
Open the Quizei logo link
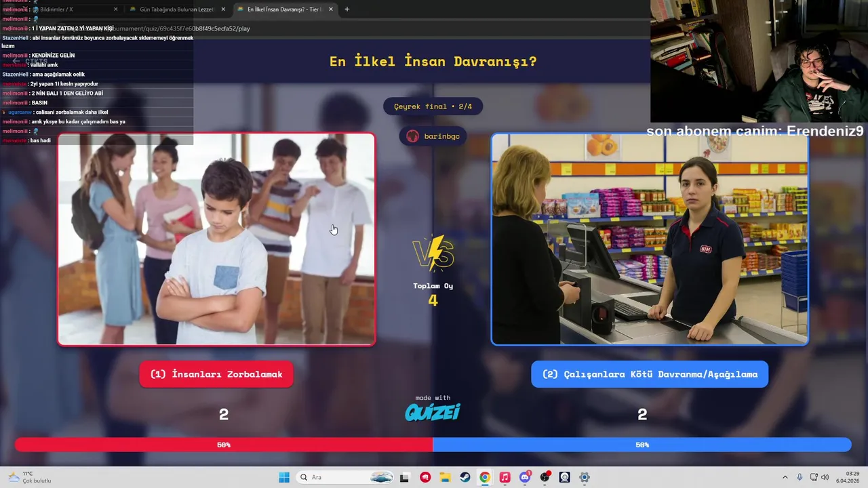(x=433, y=412)
